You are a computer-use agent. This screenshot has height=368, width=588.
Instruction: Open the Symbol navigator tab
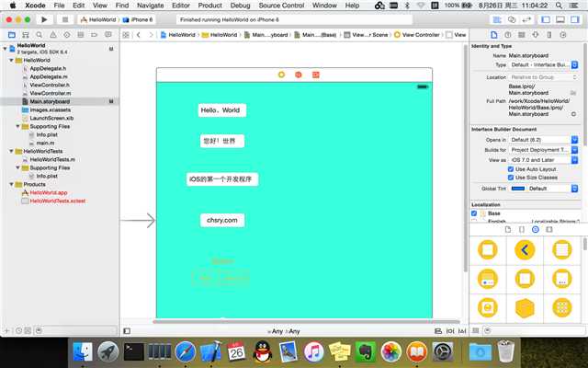tap(26, 35)
